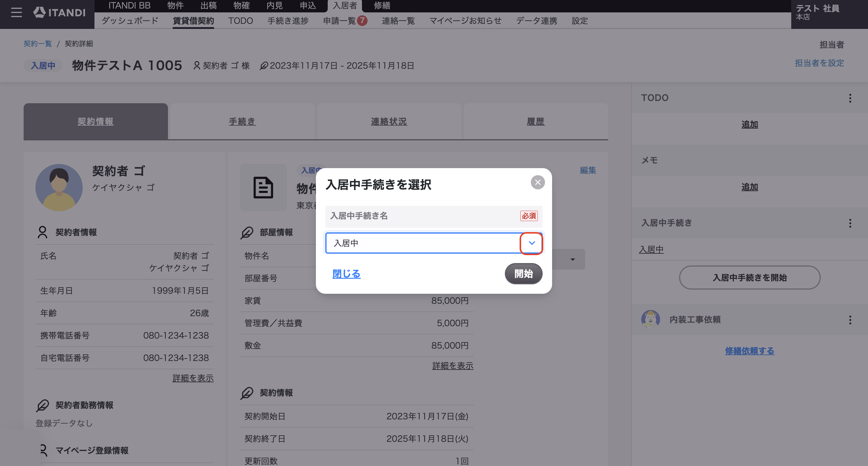The height and width of the screenshot is (466, 868).
Task: Click the 内装工事依頼 bear avatar icon
Action: 650,319
